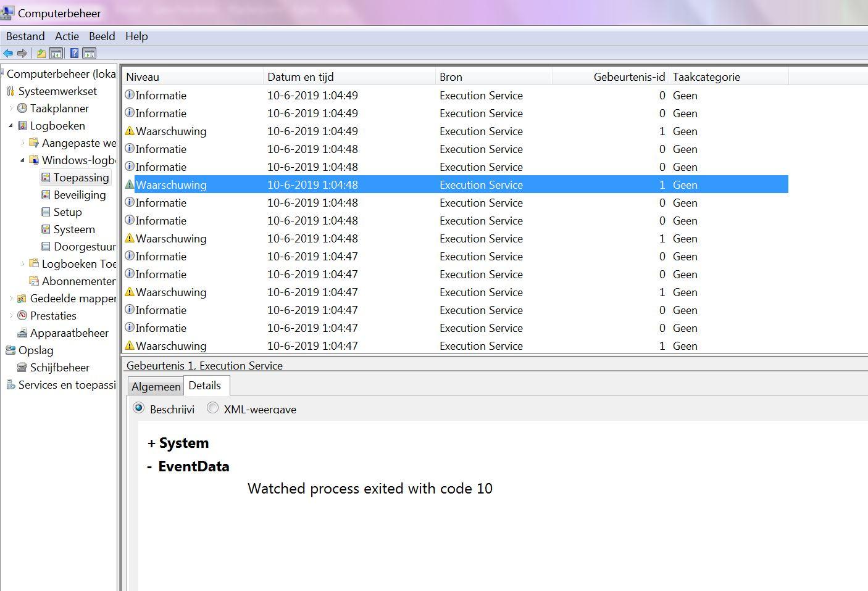
Task: Sort by Datum en tijd column header
Action: tap(349, 77)
